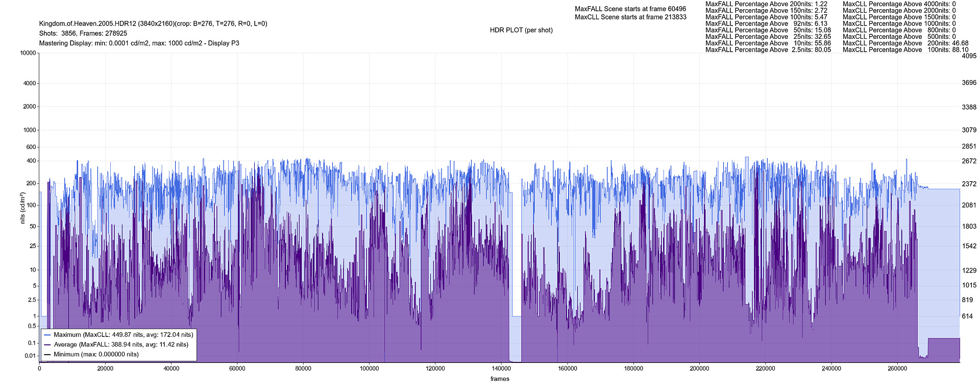Click the 200000 frame tick label

(699, 369)
